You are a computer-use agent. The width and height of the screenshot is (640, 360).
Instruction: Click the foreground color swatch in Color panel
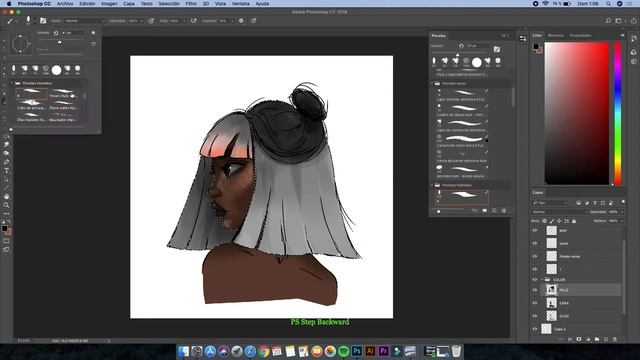click(536, 46)
